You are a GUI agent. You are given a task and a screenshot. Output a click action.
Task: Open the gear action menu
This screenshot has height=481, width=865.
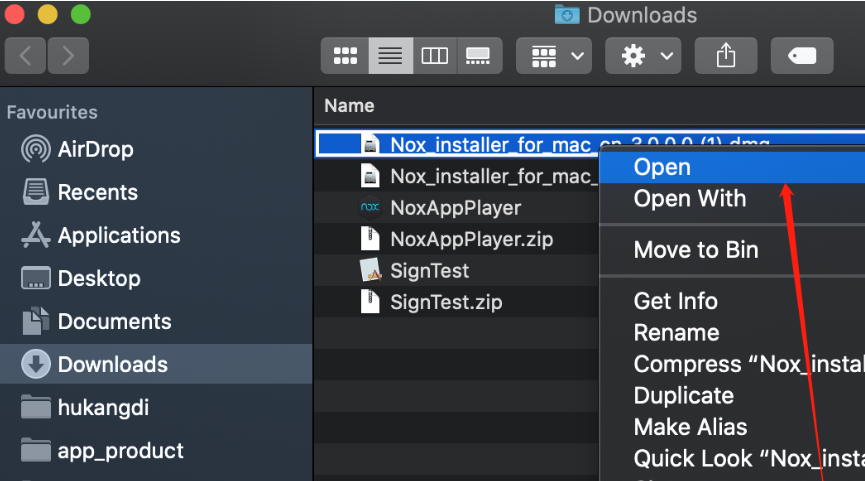point(643,56)
